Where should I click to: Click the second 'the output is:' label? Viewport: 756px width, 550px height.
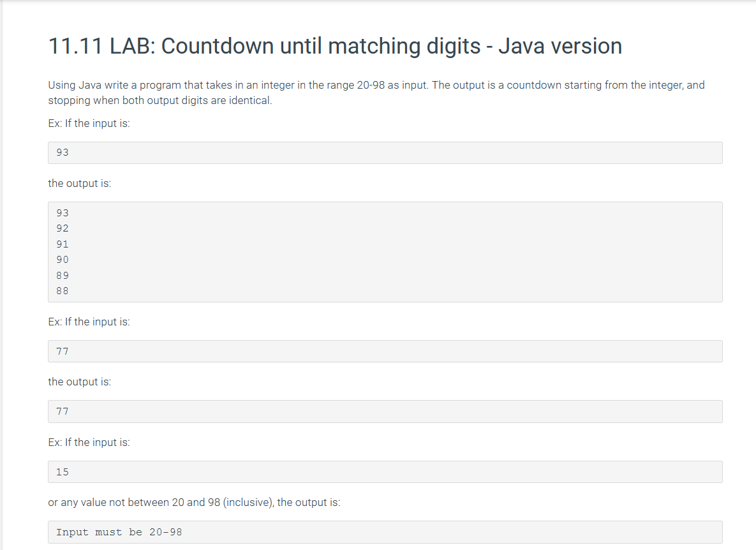[x=80, y=382]
